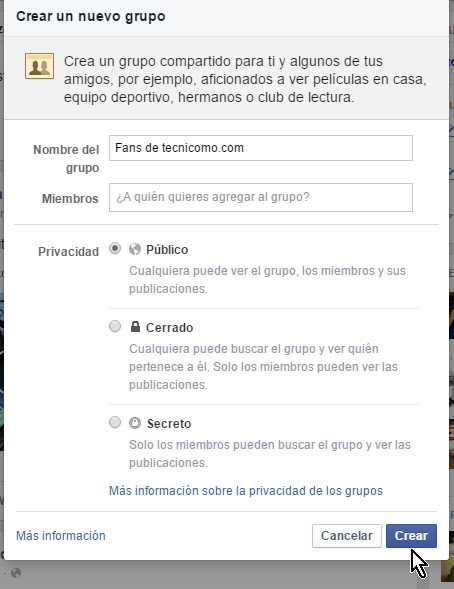This screenshot has height=589, width=454.
Task: Click the globe icon beside Público
Action: pos(135,249)
